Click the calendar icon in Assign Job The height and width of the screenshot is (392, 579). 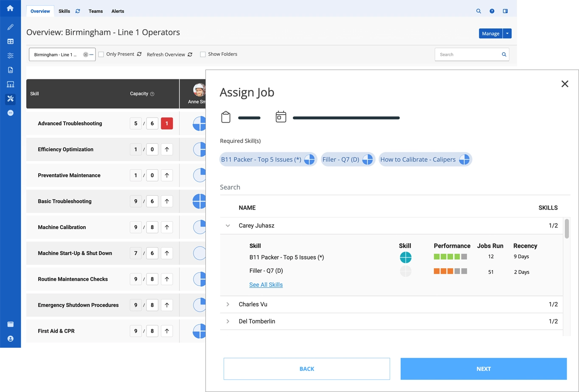point(281,117)
